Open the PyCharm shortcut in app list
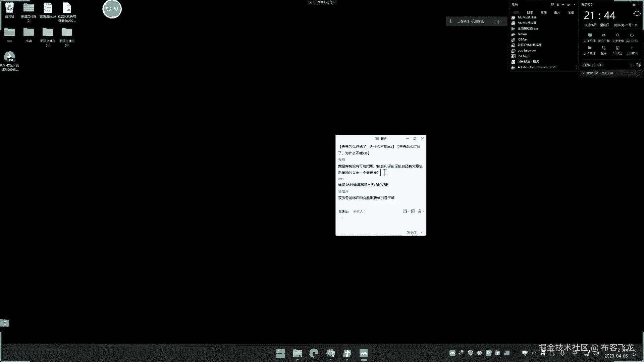Screen dimensions: 644x362 (524, 56)
